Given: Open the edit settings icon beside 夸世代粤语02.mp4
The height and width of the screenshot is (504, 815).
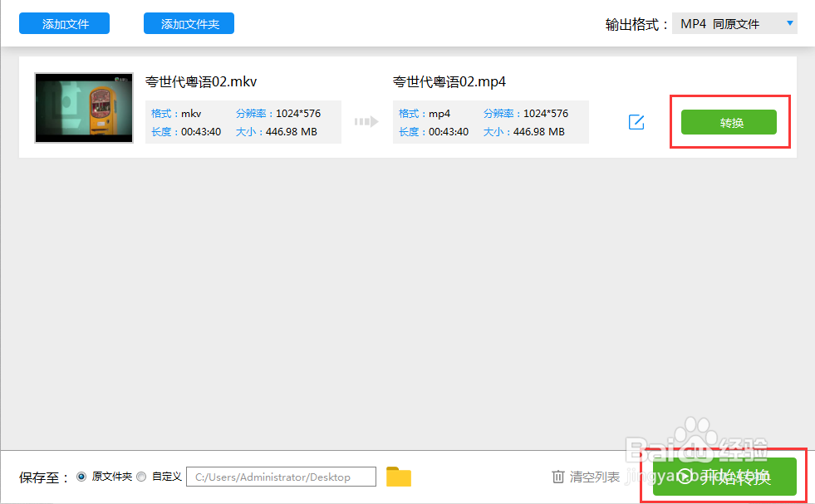Looking at the screenshot, I should (x=636, y=121).
